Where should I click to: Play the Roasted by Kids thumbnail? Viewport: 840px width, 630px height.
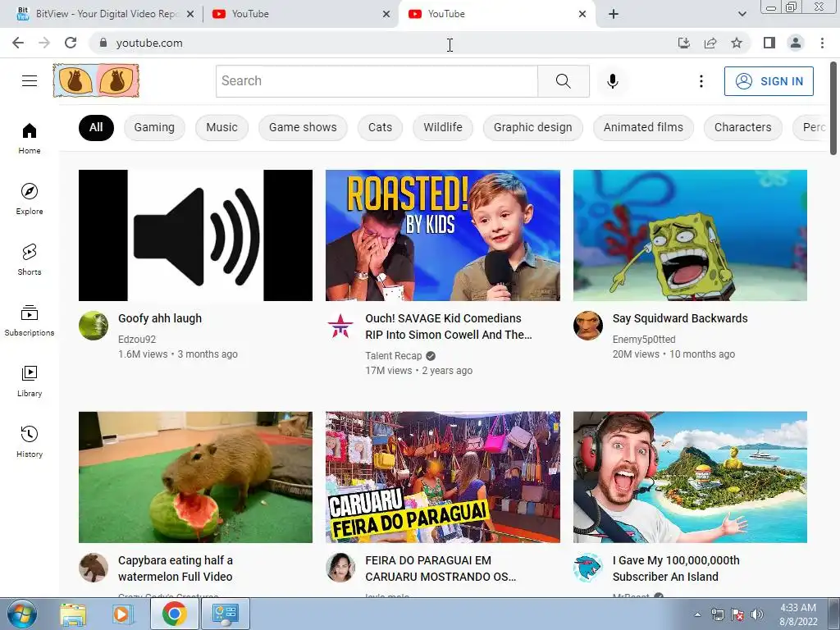pyautogui.click(x=442, y=235)
